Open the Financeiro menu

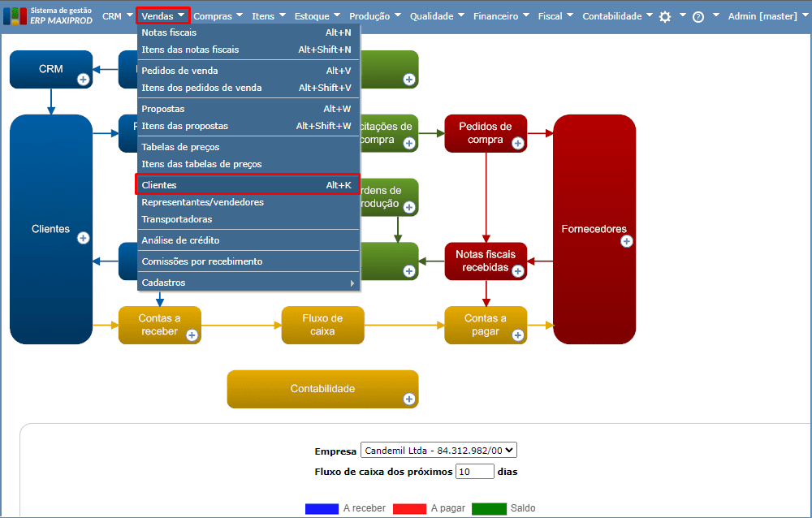(x=501, y=16)
